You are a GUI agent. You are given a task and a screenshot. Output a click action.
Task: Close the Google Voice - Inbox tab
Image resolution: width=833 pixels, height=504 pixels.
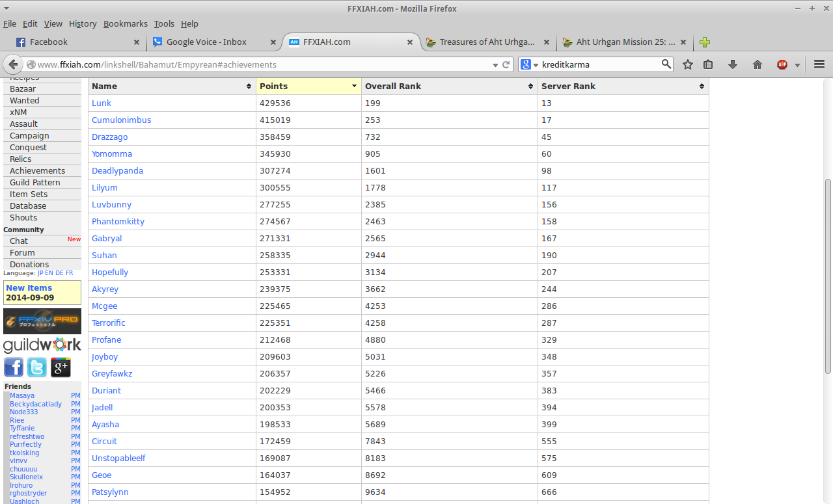click(x=273, y=42)
